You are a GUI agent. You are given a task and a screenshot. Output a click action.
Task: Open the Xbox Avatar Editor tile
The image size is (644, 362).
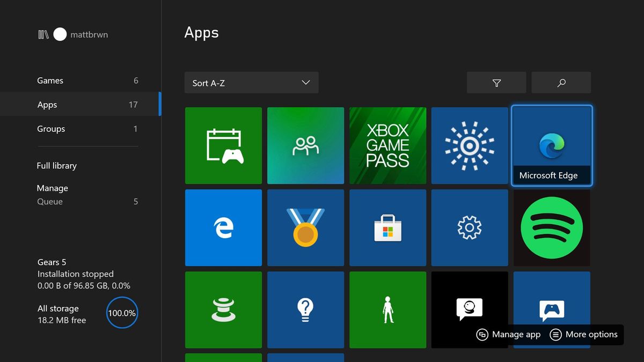tap(387, 309)
